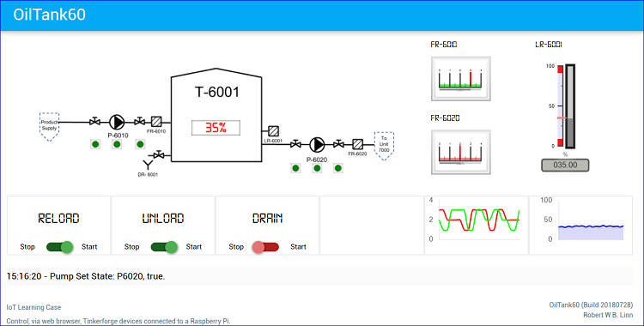
Task: Click the To Unit 7000 destination symbol
Action: [x=384, y=146]
